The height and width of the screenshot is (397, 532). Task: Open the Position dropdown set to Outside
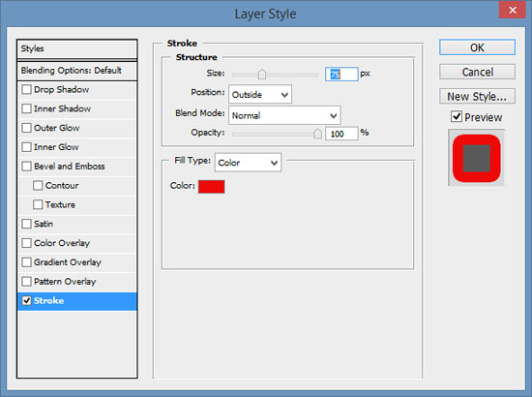point(260,95)
